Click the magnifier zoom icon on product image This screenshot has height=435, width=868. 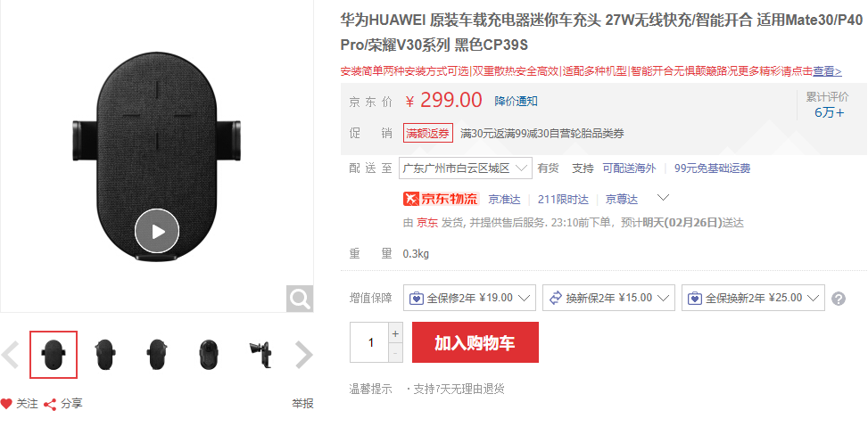tap(300, 299)
